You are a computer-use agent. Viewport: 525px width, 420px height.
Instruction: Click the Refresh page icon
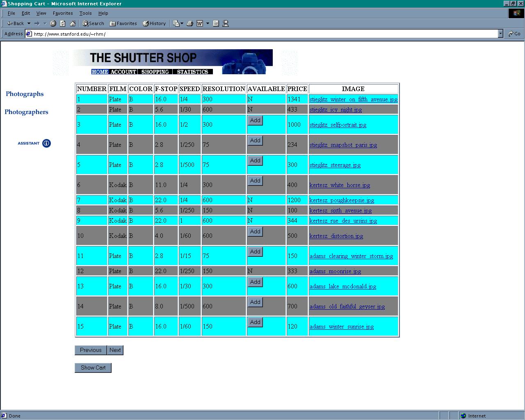(x=63, y=23)
